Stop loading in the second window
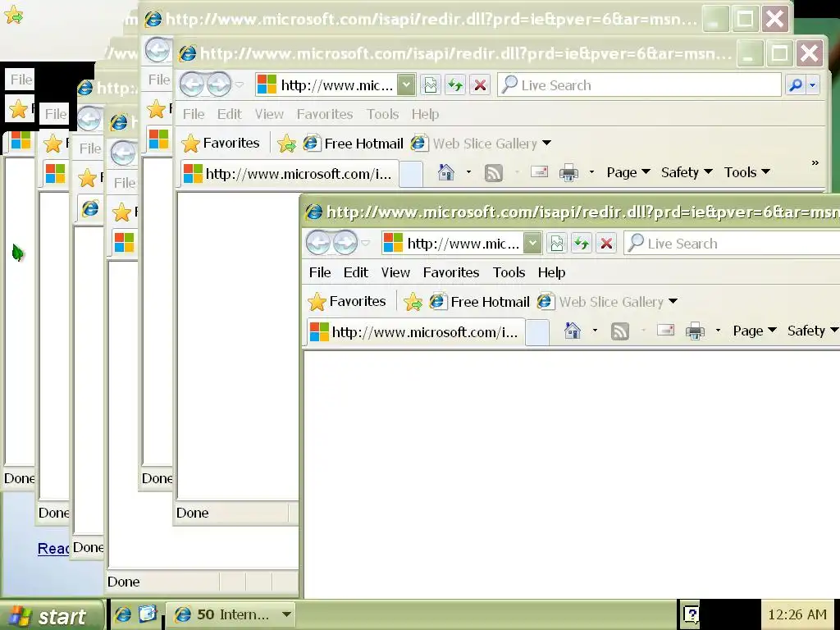 480,85
